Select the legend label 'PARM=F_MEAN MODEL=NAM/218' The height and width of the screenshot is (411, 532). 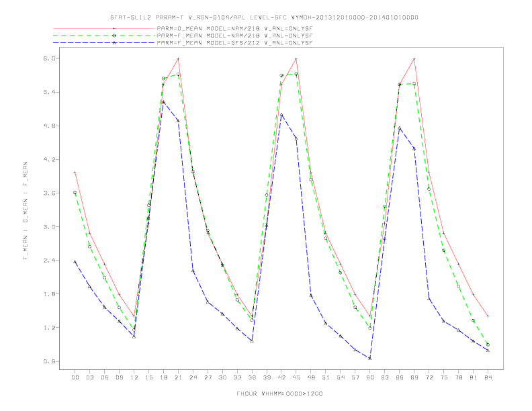(x=234, y=36)
